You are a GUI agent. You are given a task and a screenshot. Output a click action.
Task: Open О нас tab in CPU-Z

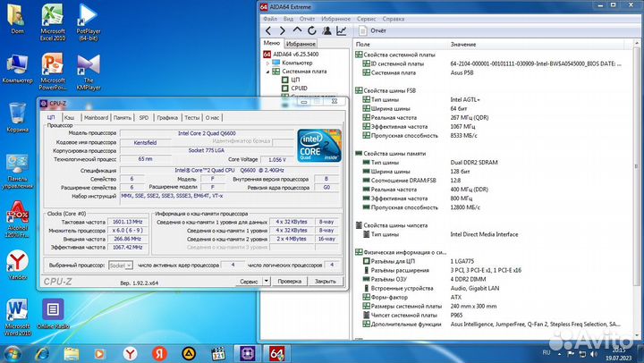click(x=212, y=117)
